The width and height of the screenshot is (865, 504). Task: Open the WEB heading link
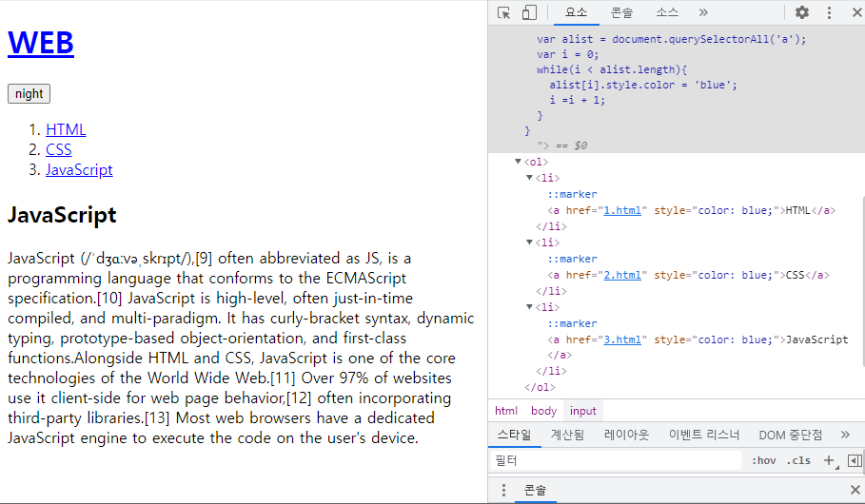[x=41, y=43]
